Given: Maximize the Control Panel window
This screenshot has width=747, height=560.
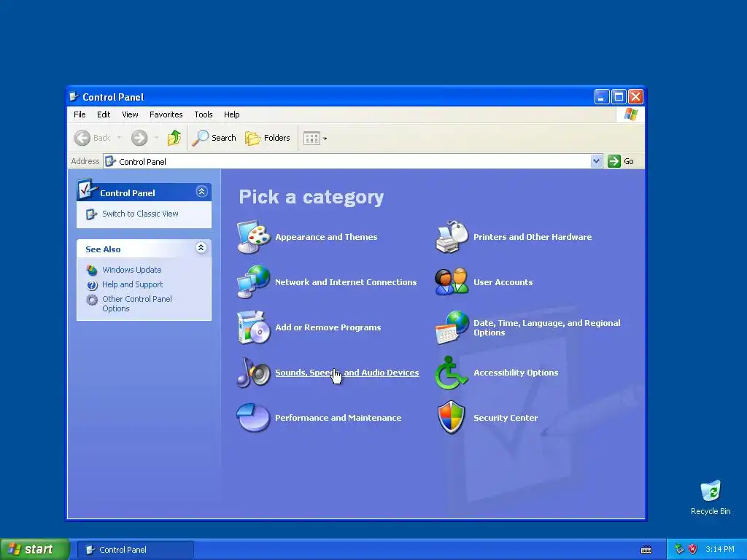Looking at the screenshot, I should point(619,97).
